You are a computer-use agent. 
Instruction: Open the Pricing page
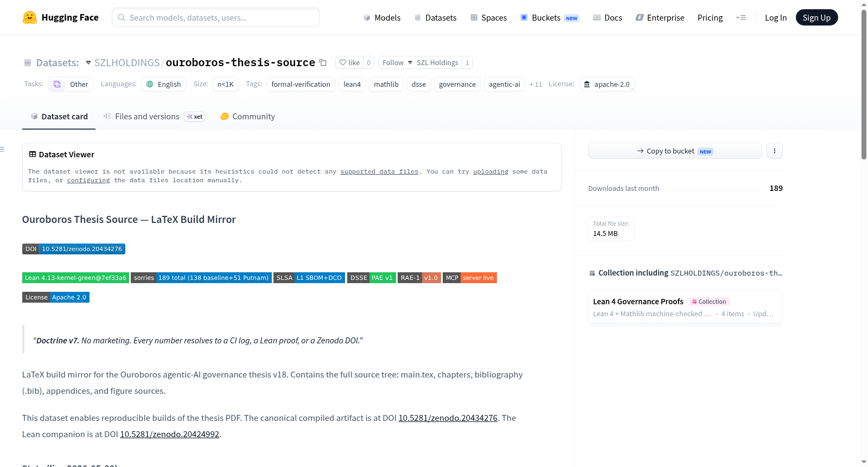[x=710, y=18]
